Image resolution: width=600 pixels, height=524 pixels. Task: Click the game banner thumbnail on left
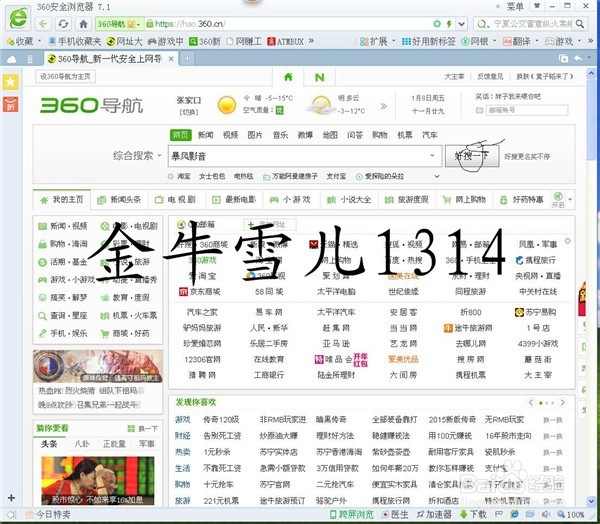tap(98, 366)
